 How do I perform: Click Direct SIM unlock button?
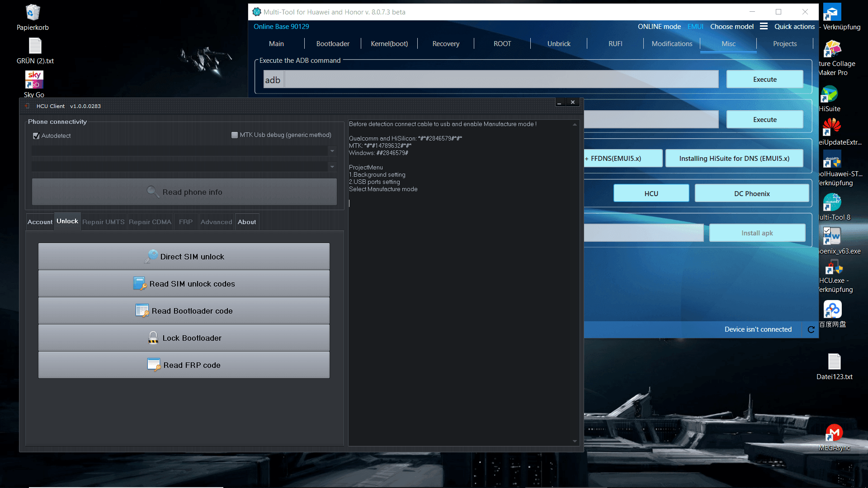pyautogui.click(x=184, y=257)
